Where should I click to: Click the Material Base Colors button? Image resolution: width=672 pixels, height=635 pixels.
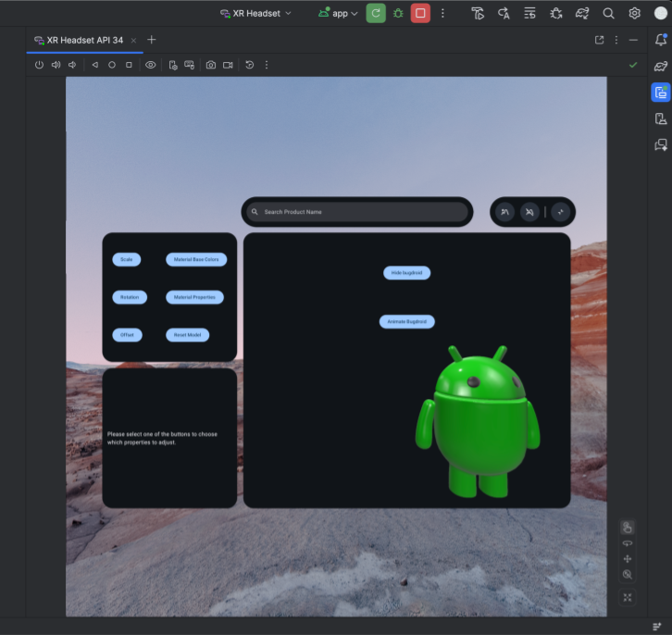click(x=196, y=260)
